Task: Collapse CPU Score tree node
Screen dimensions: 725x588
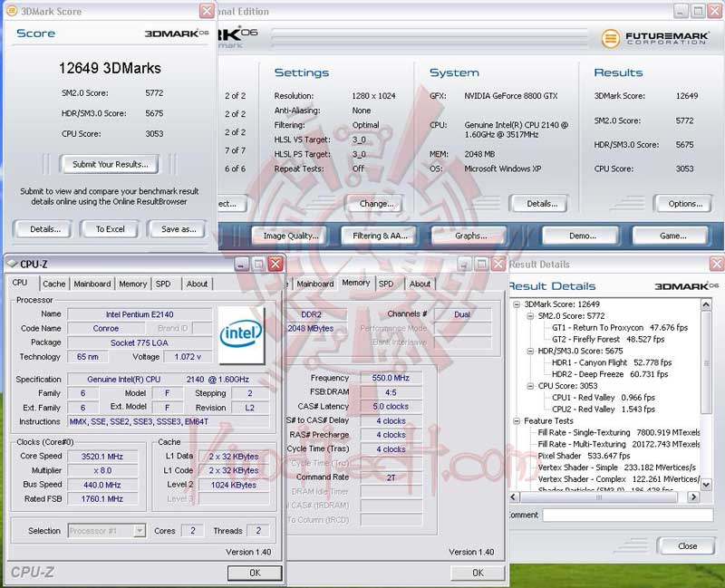Action: coord(530,386)
